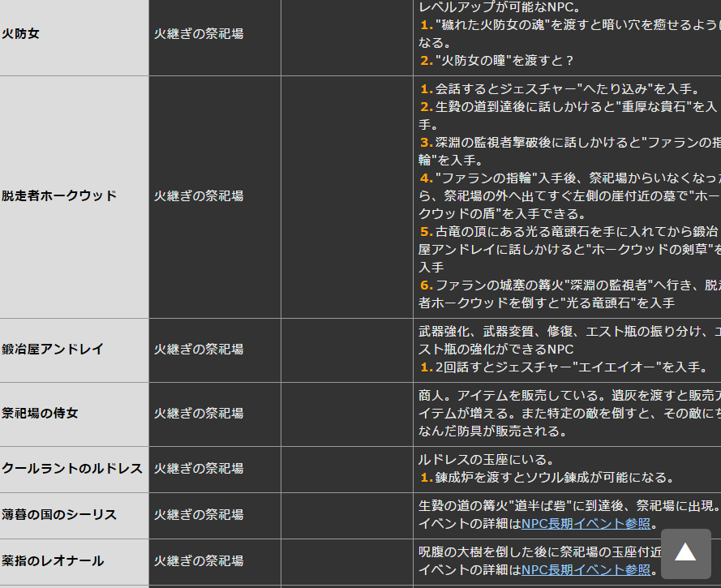
Task: Select the クールラントのルドレス name cell
Action: click(74, 470)
